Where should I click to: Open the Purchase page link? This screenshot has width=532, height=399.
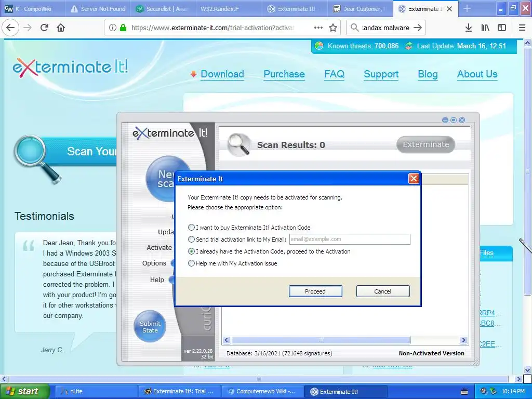pyautogui.click(x=284, y=74)
